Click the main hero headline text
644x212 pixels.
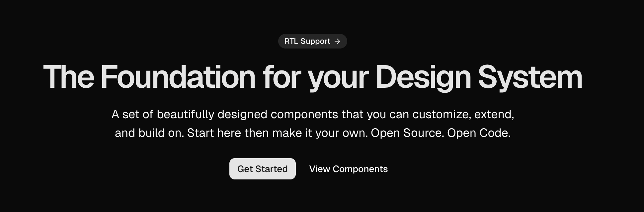point(312,77)
